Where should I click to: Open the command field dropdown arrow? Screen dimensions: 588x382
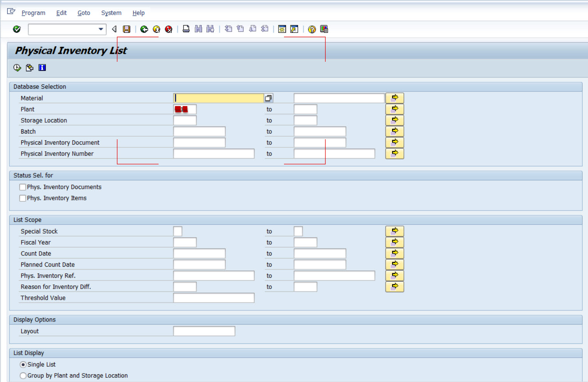(100, 29)
